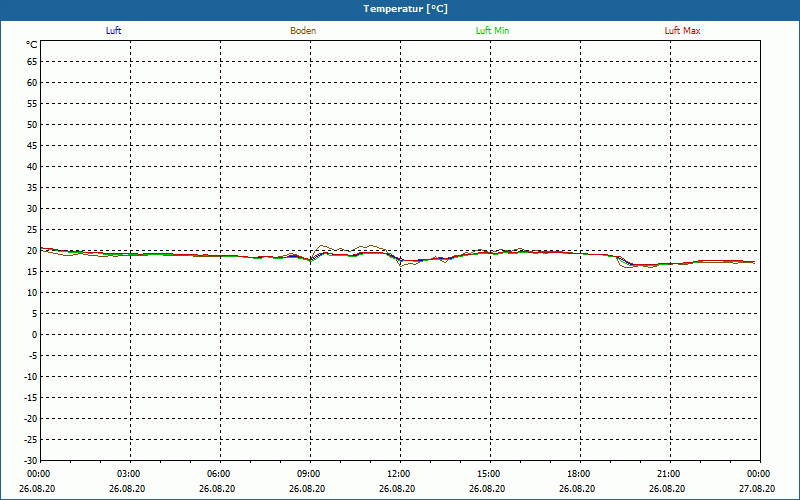Click the 06:00 time axis label
Viewport: 800px width, 500px height.
218,474
